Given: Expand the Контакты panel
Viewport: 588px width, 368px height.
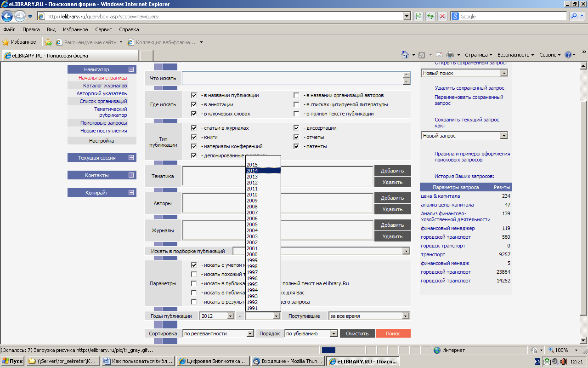Looking at the screenshot, I should [131, 175].
